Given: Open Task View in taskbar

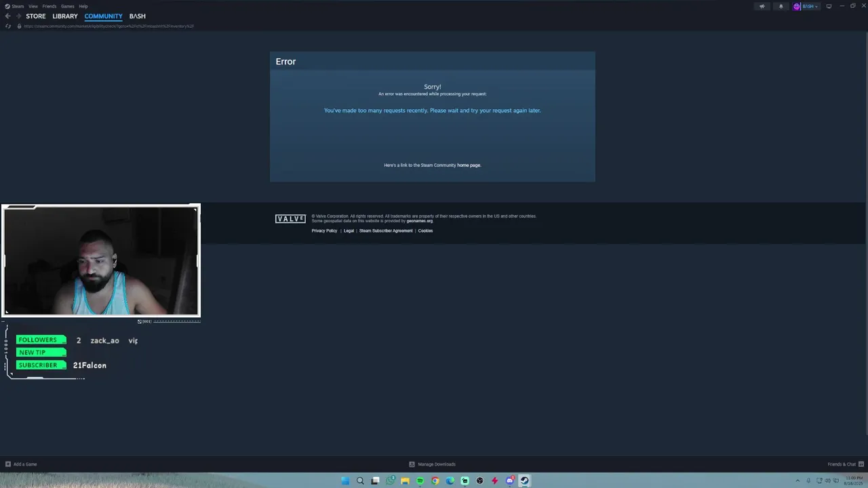Looking at the screenshot, I should 375,481.
